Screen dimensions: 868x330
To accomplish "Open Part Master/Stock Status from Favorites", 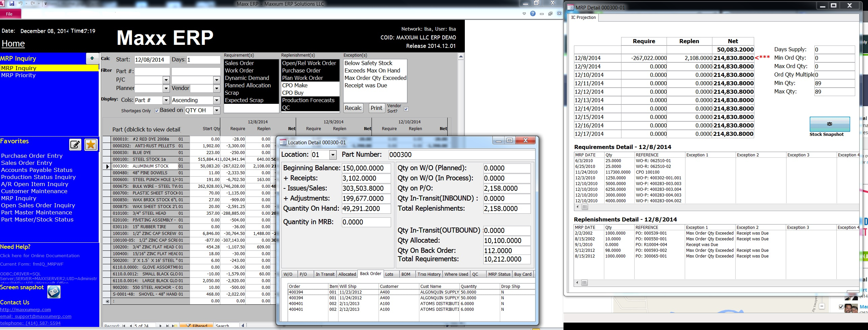I will coord(37,219).
